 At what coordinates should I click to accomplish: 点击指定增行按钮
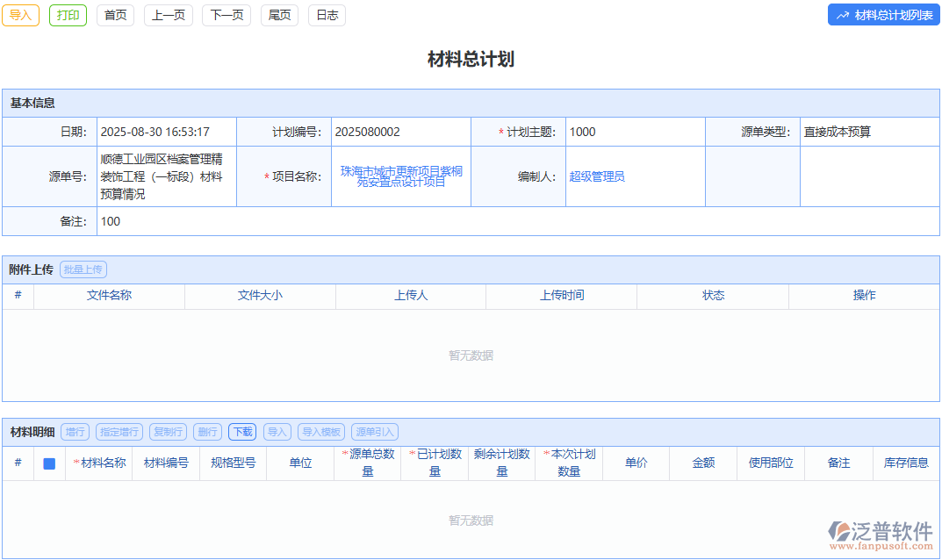pos(119,431)
